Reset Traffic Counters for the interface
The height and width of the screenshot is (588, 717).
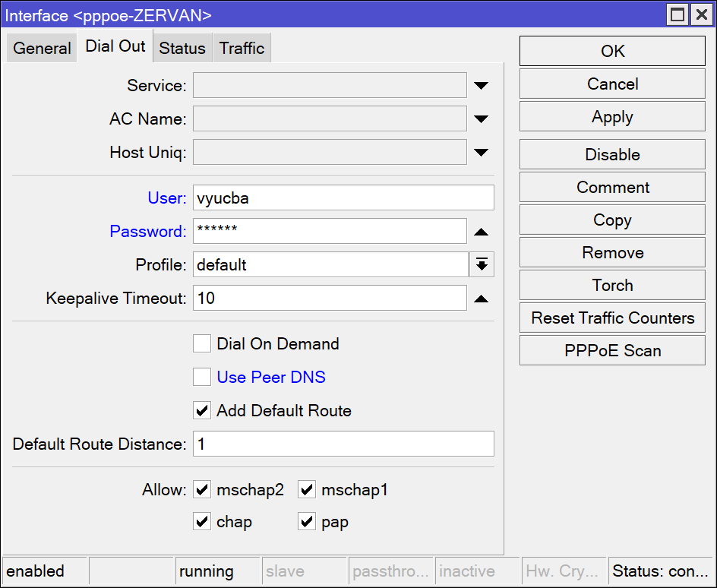(x=611, y=318)
